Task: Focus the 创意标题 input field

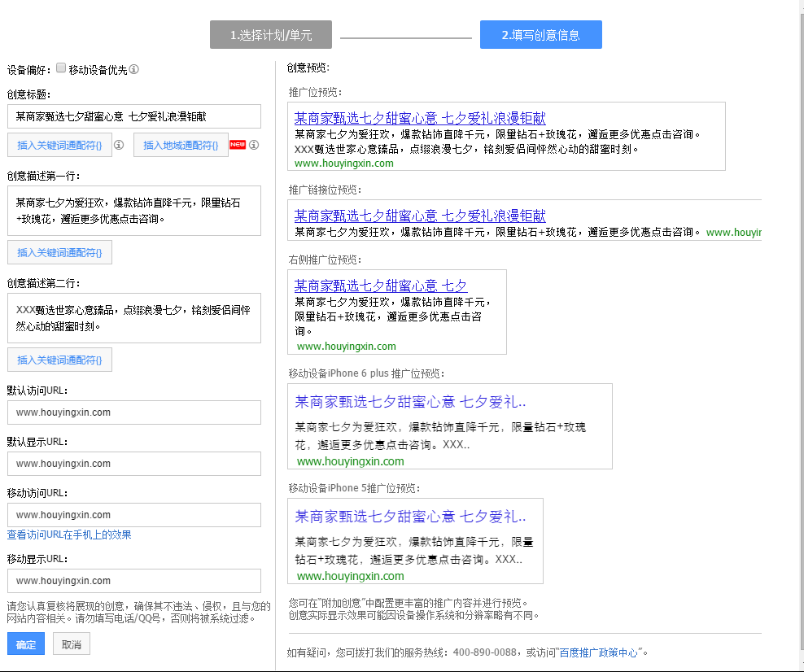Action: point(134,116)
